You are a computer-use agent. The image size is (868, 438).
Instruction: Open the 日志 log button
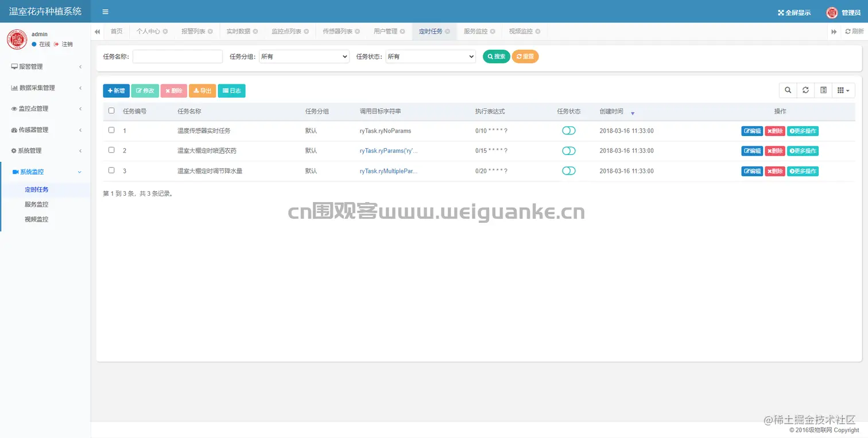[x=232, y=91]
